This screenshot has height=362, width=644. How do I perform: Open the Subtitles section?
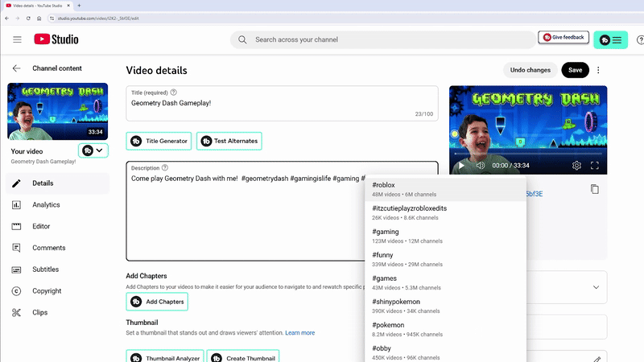tap(57, 269)
